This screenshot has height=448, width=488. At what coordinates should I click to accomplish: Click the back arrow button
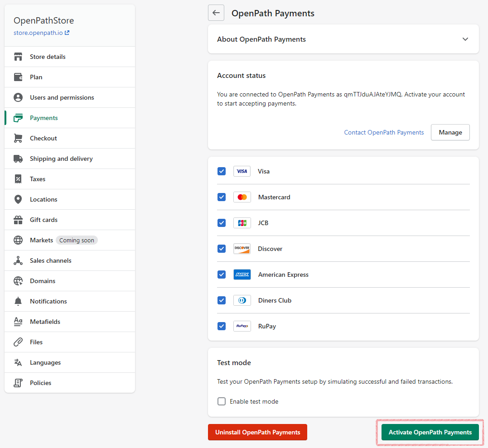[x=216, y=13]
